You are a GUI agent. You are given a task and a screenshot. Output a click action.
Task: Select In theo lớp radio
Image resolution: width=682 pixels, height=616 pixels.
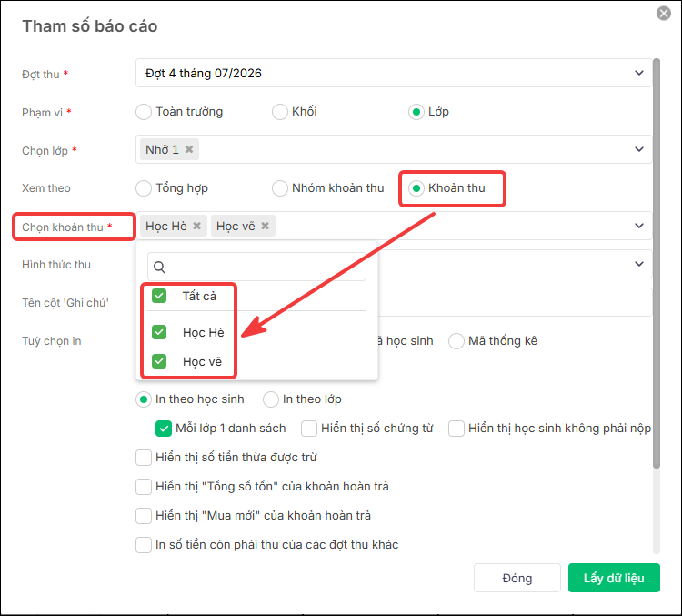(271, 399)
